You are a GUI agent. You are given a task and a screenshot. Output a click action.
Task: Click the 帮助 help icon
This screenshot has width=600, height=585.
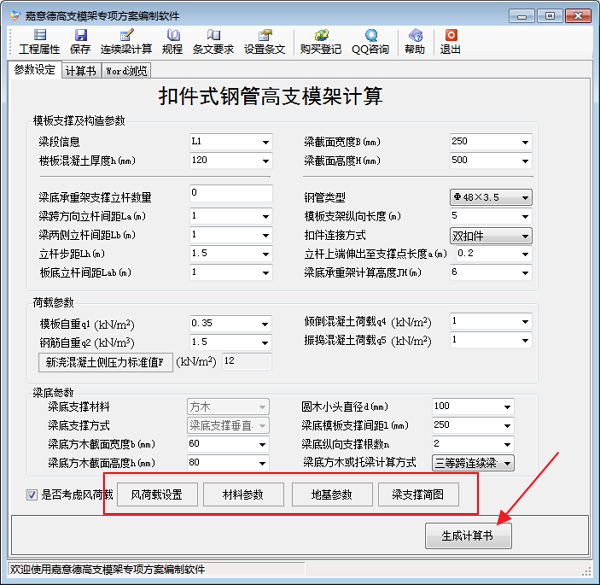(414, 41)
